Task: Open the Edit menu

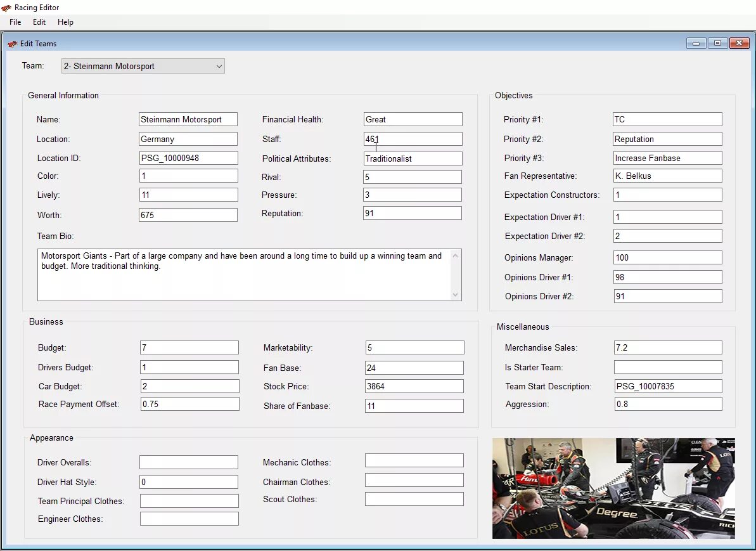Action: click(39, 22)
